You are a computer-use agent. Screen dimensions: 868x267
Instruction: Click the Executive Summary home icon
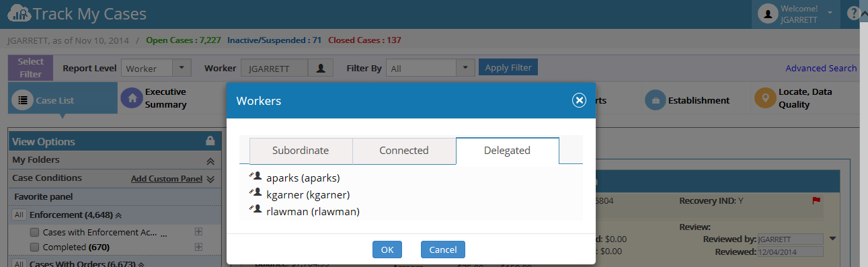[x=132, y=98]
